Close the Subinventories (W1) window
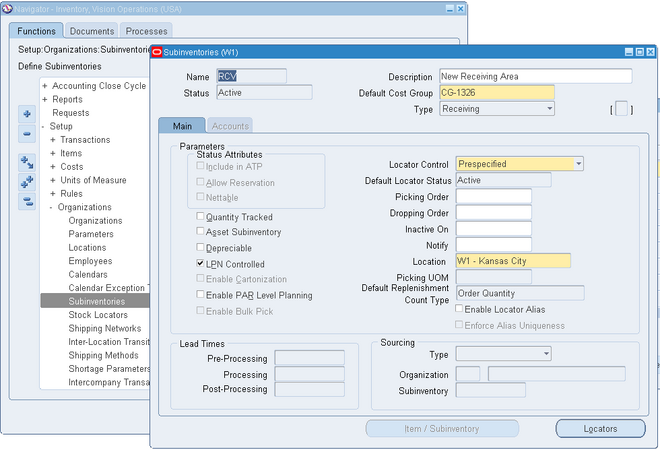Viewport: 660px width, 450px height. coord(650,52)
